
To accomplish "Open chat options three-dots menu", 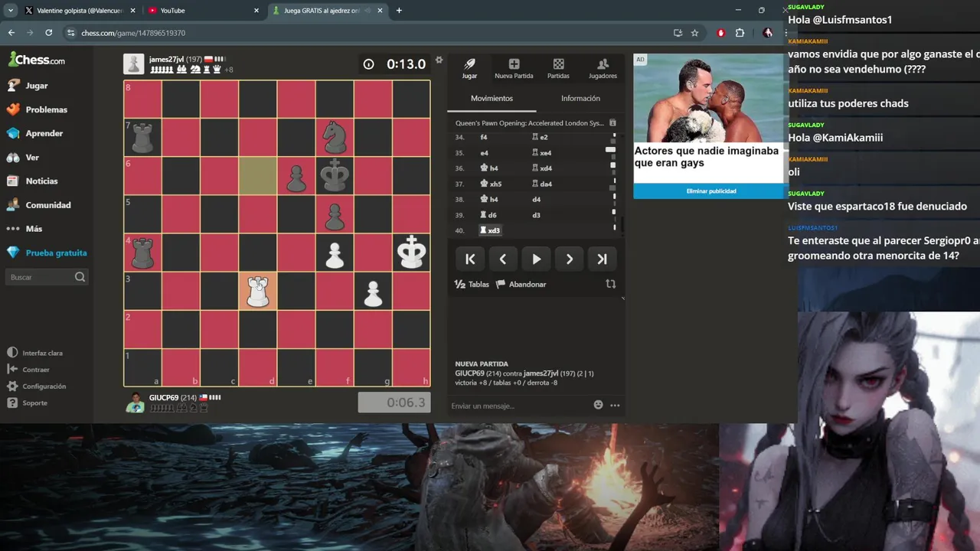I will click(x=615, y=405).
